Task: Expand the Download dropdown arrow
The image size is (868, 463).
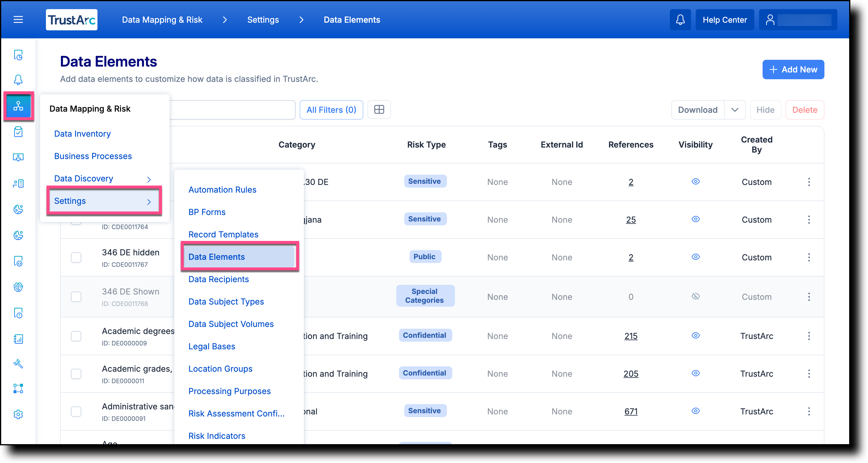Action: pos(735,110)
